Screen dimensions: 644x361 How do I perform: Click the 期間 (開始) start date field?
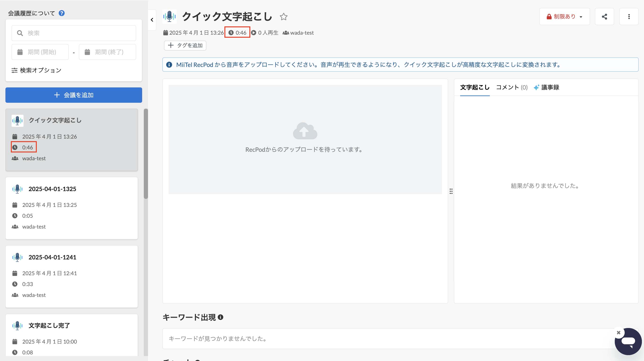(x=40, y=52)
